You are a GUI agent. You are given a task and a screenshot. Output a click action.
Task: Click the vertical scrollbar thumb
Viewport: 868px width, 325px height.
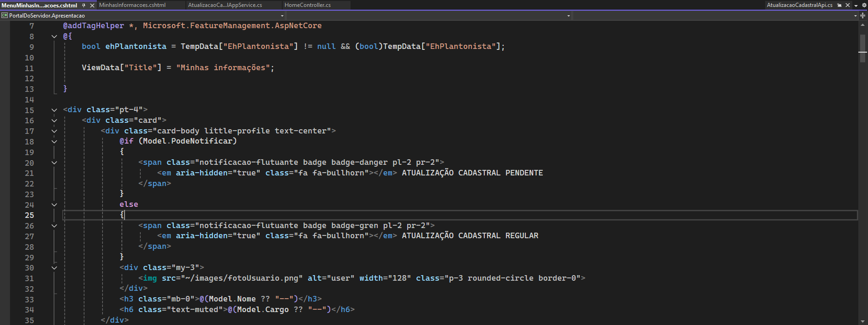pyautogui.click(x=862, y=49)
